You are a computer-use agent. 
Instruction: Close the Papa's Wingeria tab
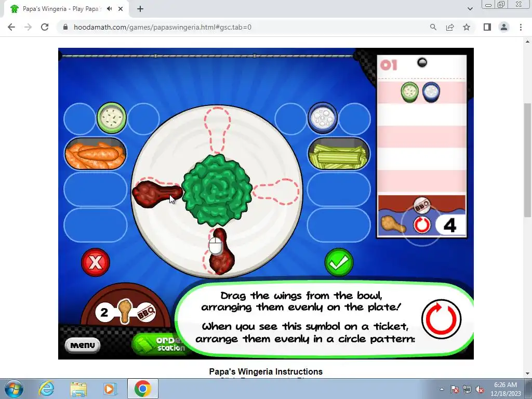click(121, 9)
